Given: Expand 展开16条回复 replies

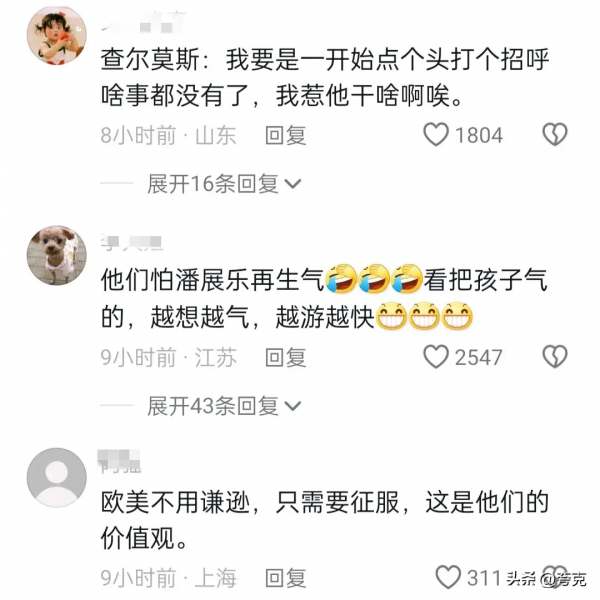Looking at the screenshot, I should 224,184.
